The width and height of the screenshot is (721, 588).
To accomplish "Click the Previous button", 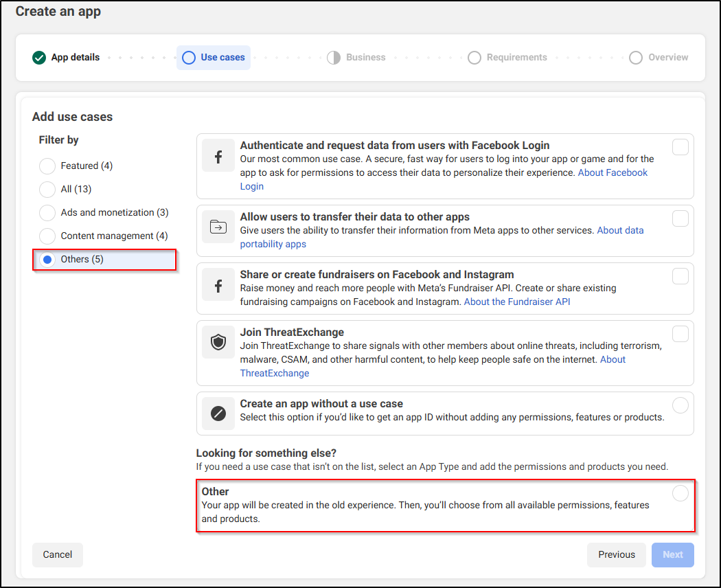I will click(x=616, y=555).
